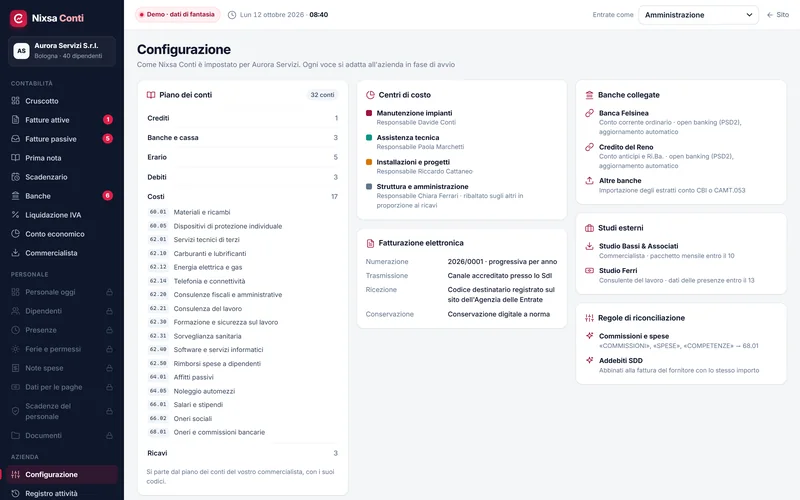This screenshot has width=800, height=500.
Task: Open the Aurora Servizi S.r.l. company switcher
Action: (x=62, y=51)
